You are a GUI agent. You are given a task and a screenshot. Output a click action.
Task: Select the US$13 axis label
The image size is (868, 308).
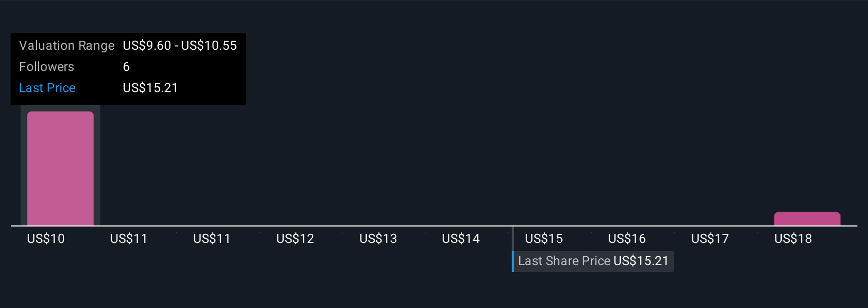coord(378,239)
